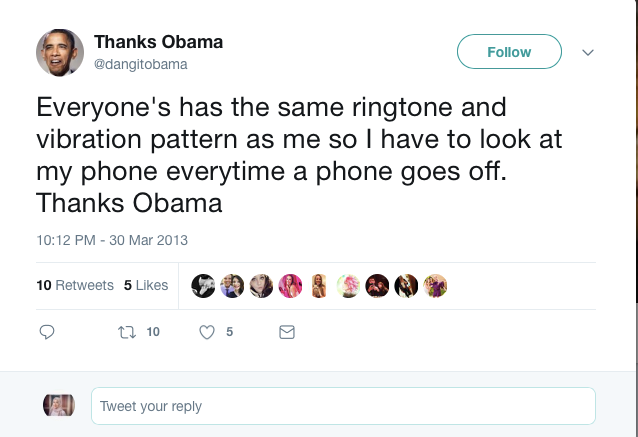Screen dimensions: 638x437
Task: Send tweet via the direct message envelope icon
Action: tap(287, 332)
